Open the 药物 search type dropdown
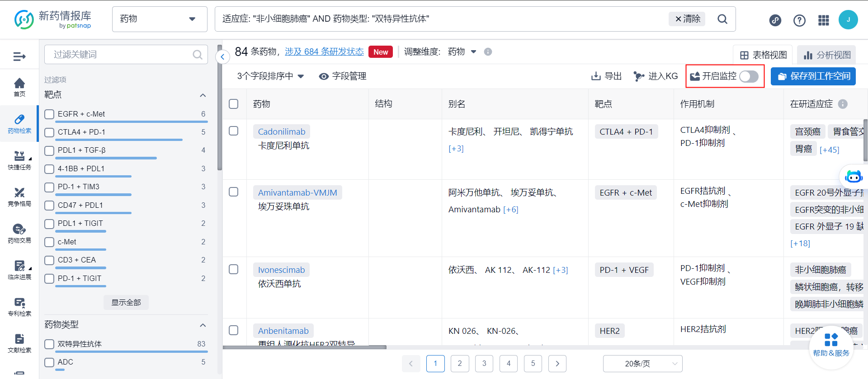The width and height of the screenshot is (868, 379). pyautogui.click(x=160, y=19)
